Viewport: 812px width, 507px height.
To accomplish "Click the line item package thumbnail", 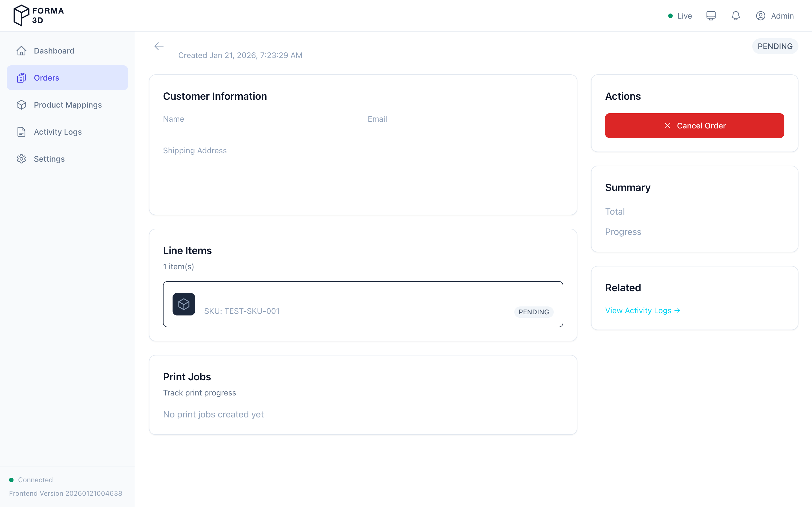I will point(184,304).
